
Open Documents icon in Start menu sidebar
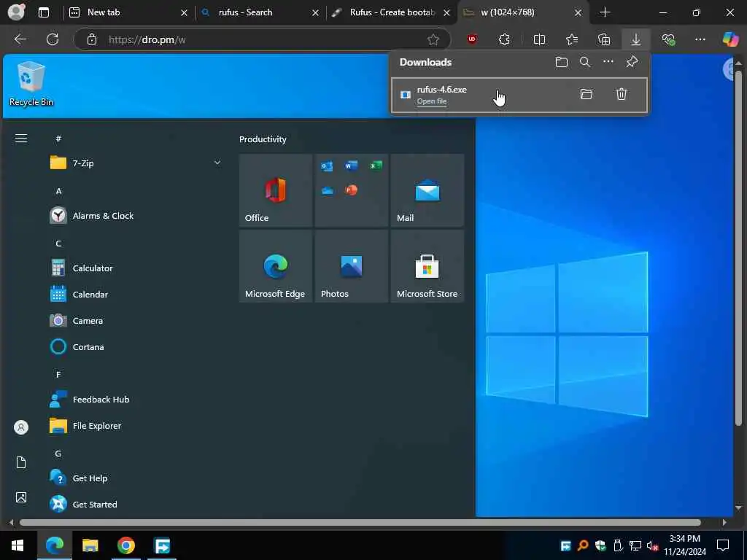[21, 462]
